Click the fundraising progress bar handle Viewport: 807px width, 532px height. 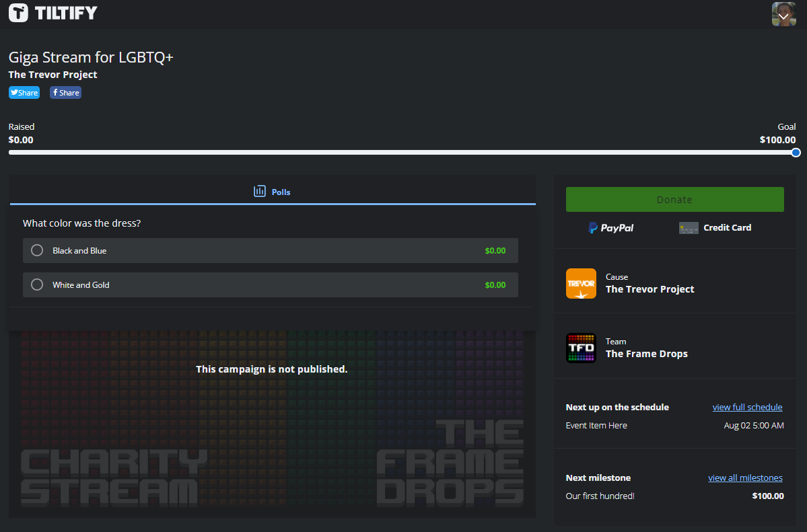tap(796, 153)
